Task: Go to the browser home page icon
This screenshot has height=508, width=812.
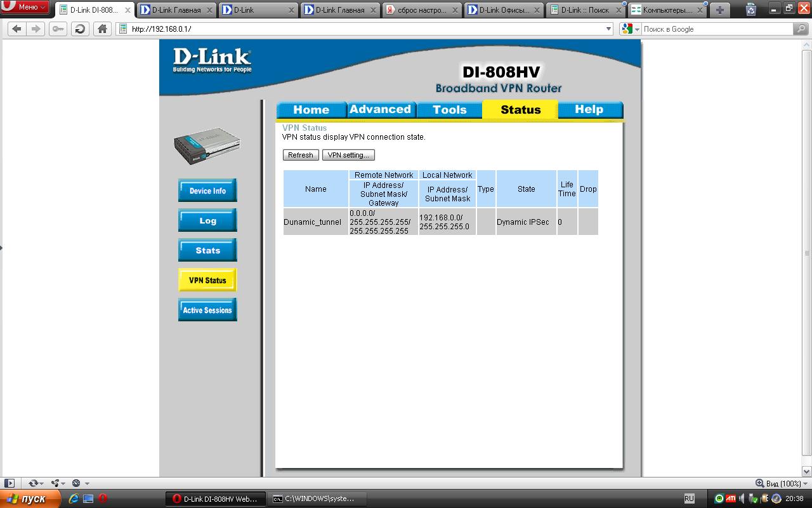Action: click(102, 29)
